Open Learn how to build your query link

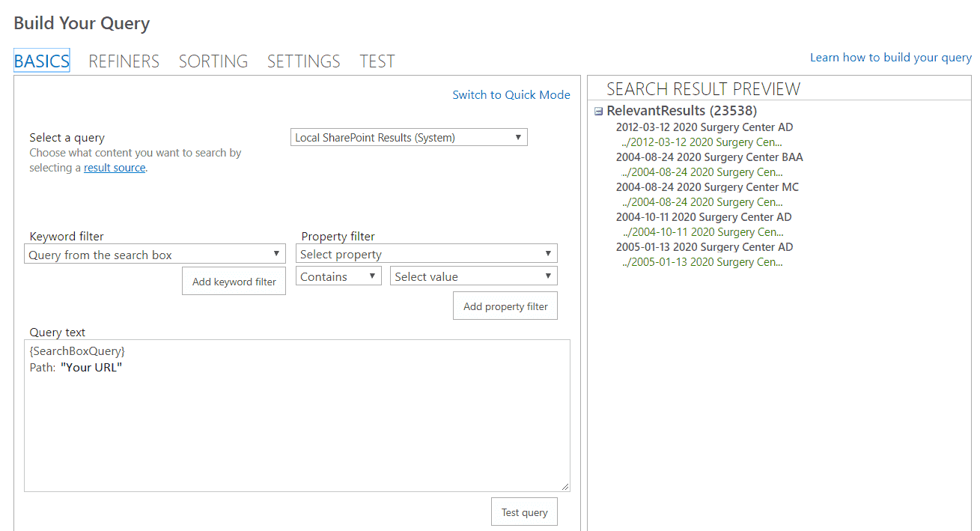coord(891,58)
